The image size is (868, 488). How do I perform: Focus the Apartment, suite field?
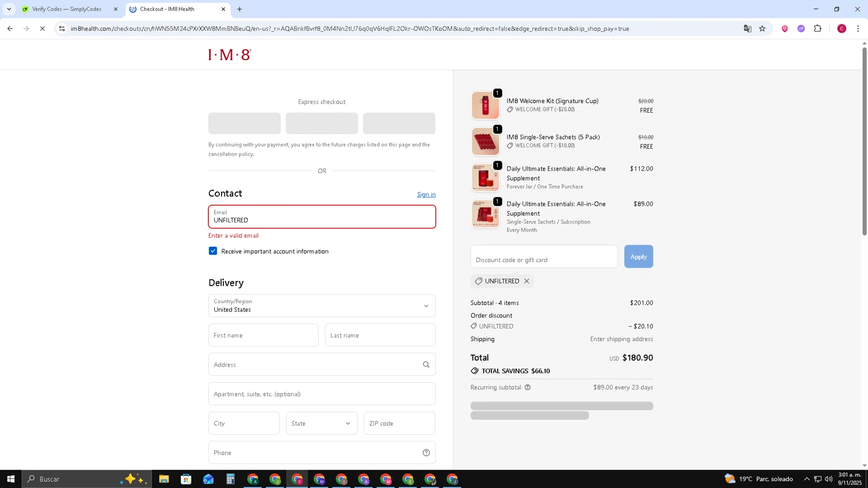point(322,394)
